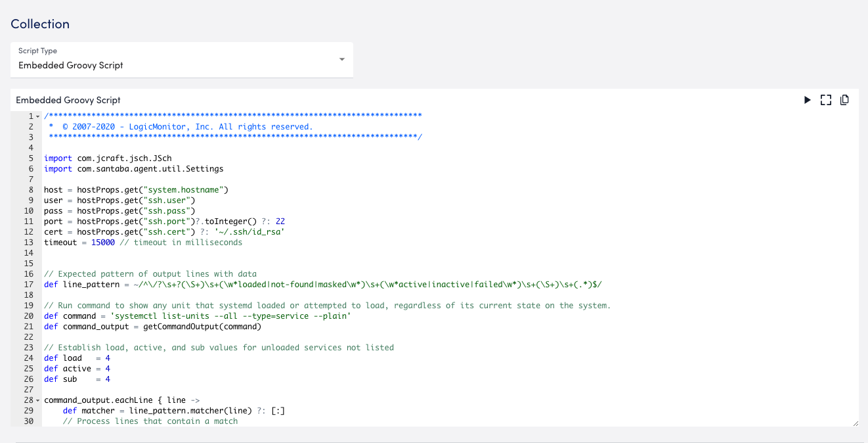Collapse the eachLine closure at line 28
Image resolution: width=868 pixels, height=443 pixels.
[36, 400]
